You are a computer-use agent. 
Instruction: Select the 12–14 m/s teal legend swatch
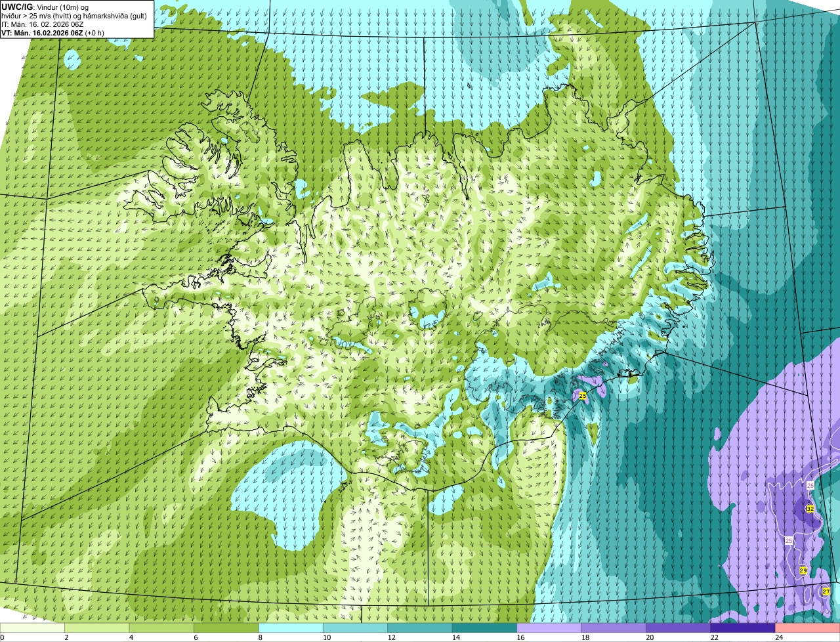[420, 628]
